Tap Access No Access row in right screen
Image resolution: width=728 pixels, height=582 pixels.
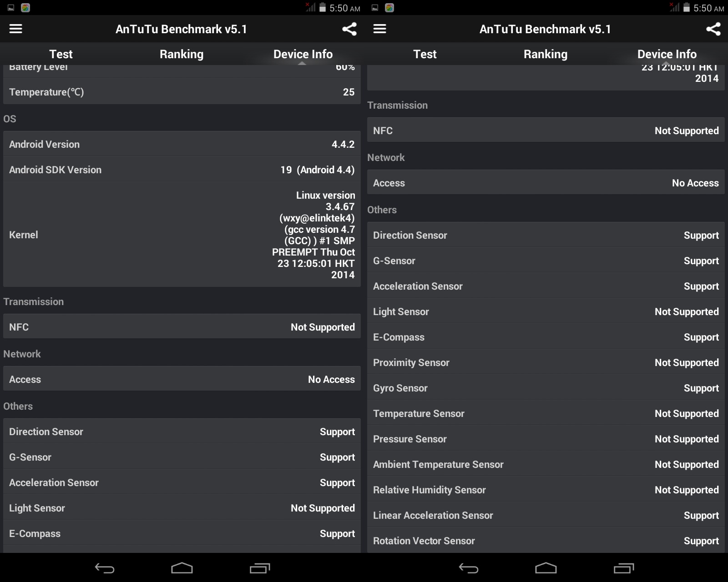546,183
